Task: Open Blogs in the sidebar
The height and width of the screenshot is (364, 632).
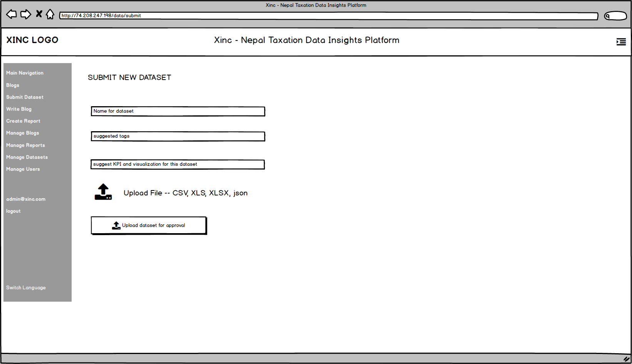Action: (x=13, y=85)
